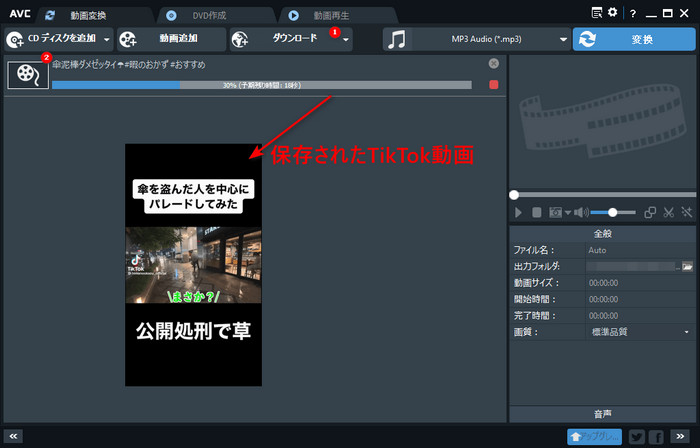Click the saved TikTok video preview image

pyautogui.click(x=193, y=265)
